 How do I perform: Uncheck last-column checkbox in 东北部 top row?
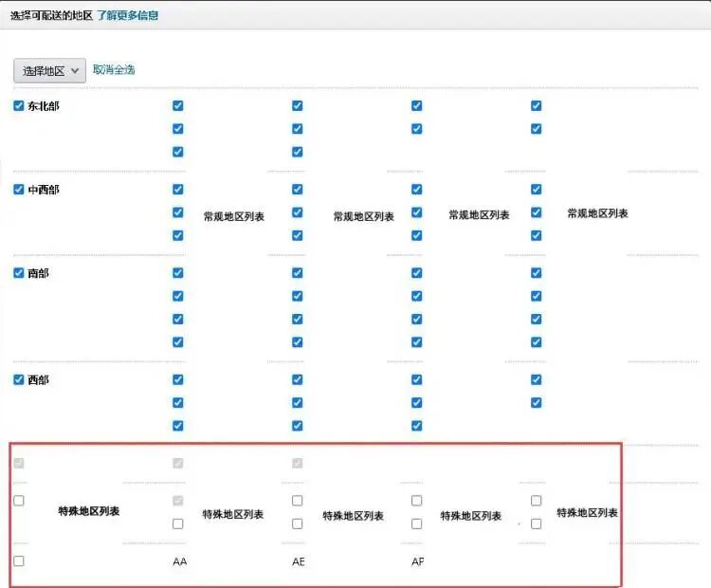pos(536,105)
